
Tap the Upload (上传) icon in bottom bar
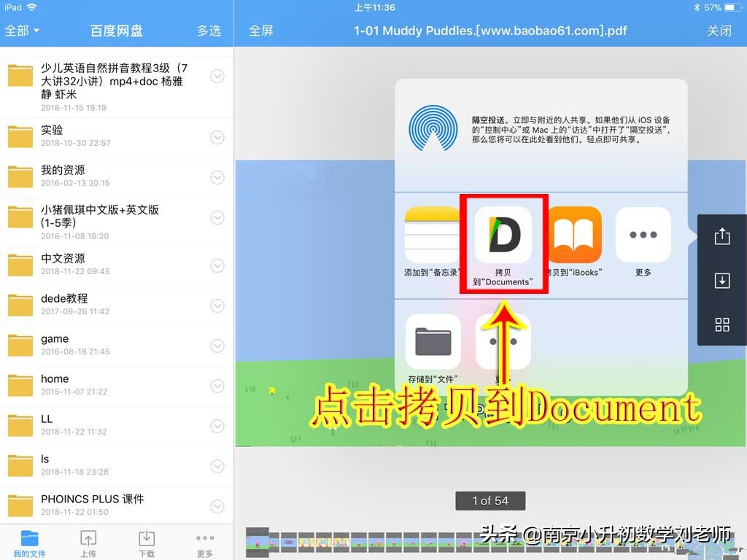[88, 541]
